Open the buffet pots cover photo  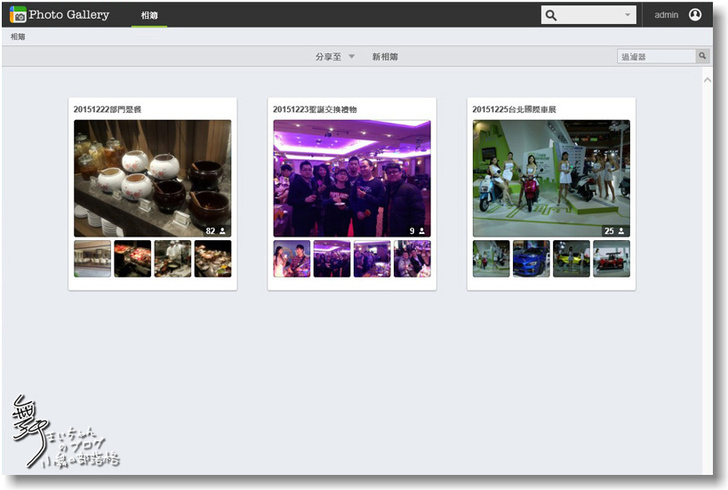152,178
